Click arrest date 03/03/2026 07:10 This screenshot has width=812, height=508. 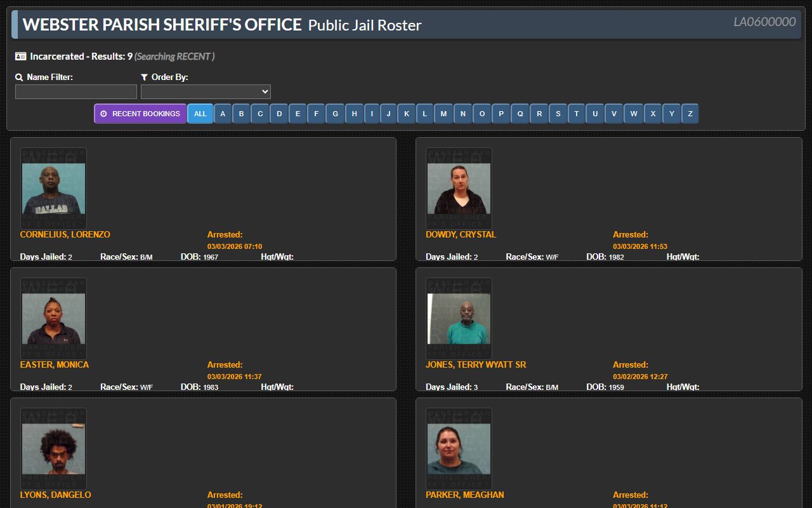(x=235, y=246)
